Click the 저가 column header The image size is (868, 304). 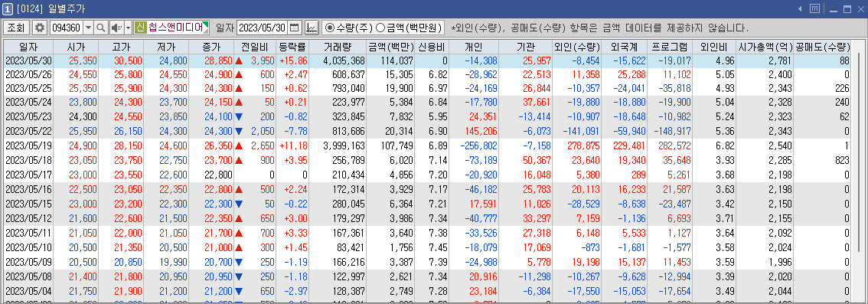click(166, 47)
